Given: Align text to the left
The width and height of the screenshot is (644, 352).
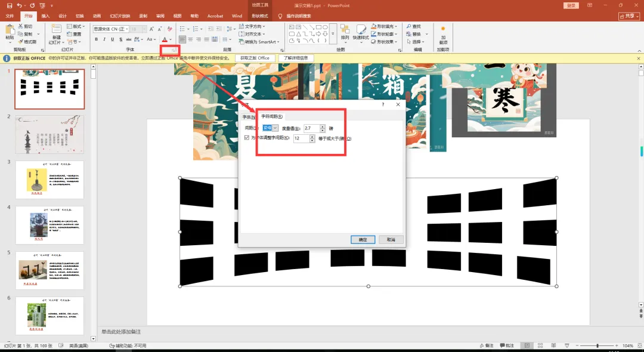Looking at the screenshot, I should [182, 39].
